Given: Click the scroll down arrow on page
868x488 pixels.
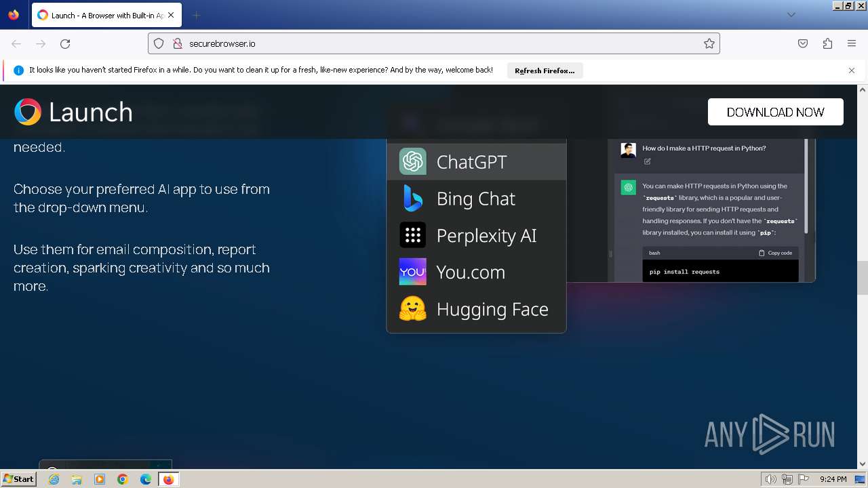Looking at the screenshot, I should pyautogui.click(x=863, y=464).
